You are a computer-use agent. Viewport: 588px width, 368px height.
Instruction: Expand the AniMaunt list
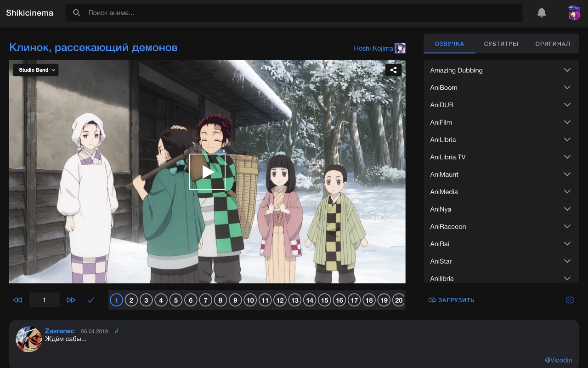[501, 174]
